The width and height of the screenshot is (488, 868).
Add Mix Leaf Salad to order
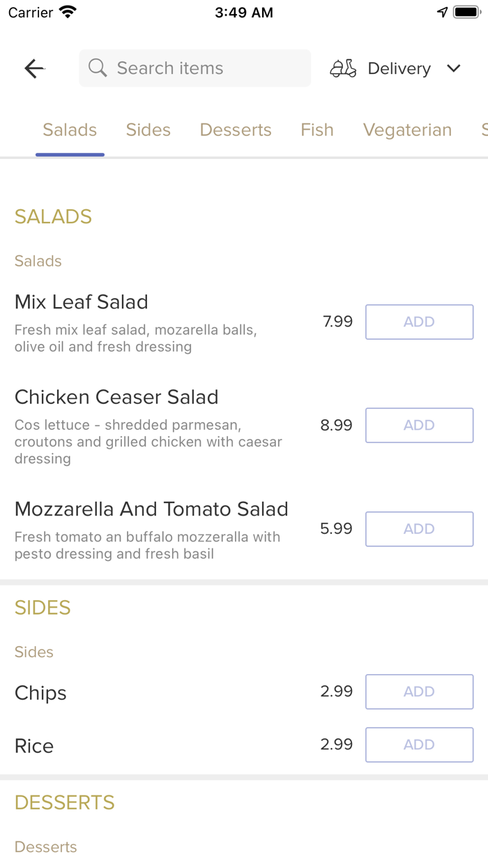[x=419, y=322]
